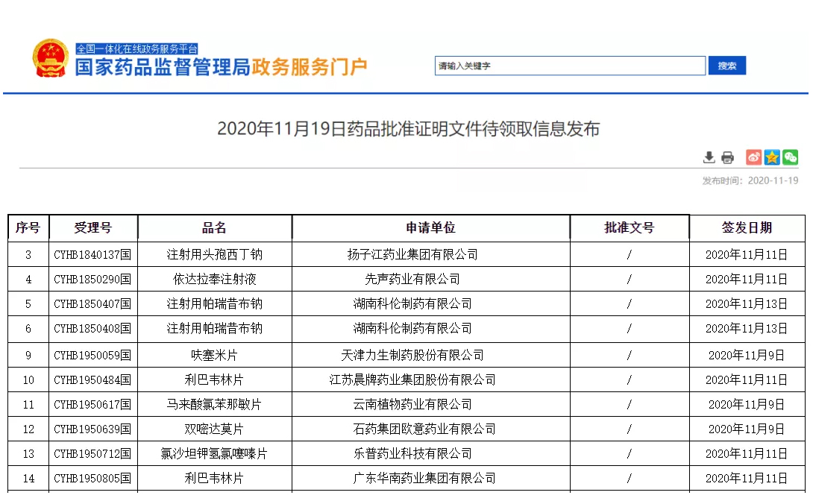This screenshot has width=813, height=504.
Task: Click issue date 2020年11月9日 for 呋塞米片
Action: pyautogui.click(x=747, y=355)
